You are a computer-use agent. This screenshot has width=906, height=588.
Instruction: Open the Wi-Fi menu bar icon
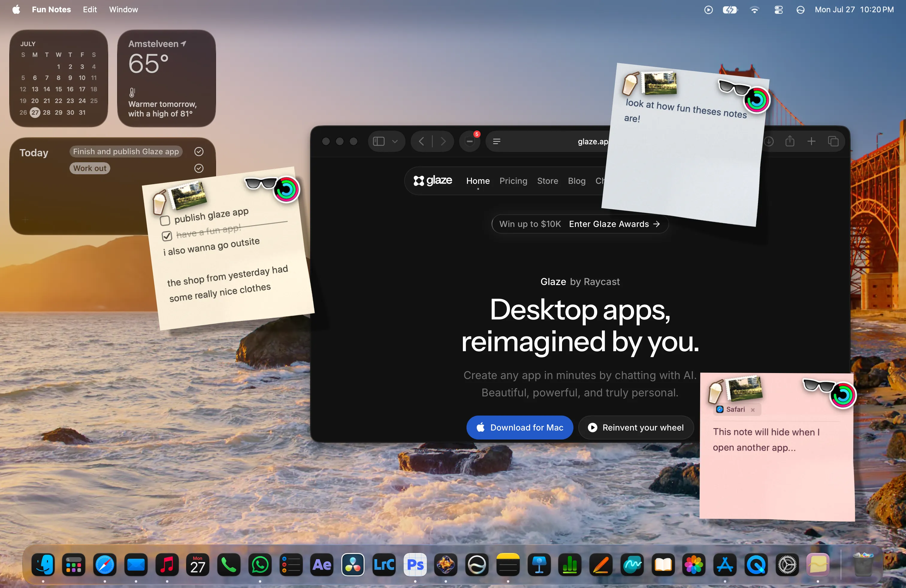pyautogui.click(x=754, y=10)
